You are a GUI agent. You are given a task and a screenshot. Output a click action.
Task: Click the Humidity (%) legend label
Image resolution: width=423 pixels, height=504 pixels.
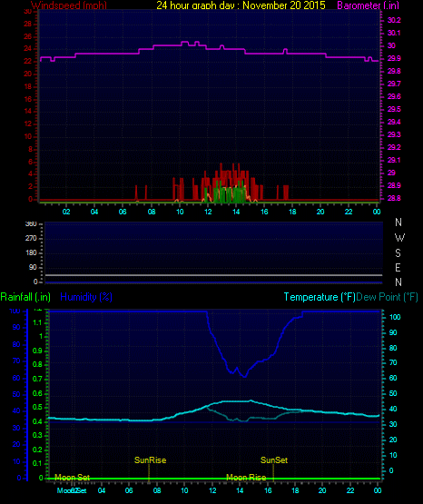click(86, 297)
